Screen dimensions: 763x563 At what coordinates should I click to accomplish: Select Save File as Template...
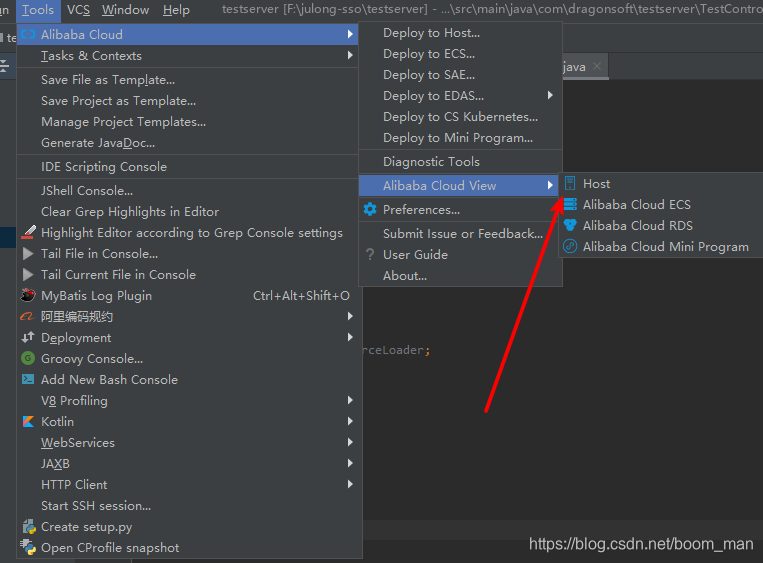click(188, 80)
